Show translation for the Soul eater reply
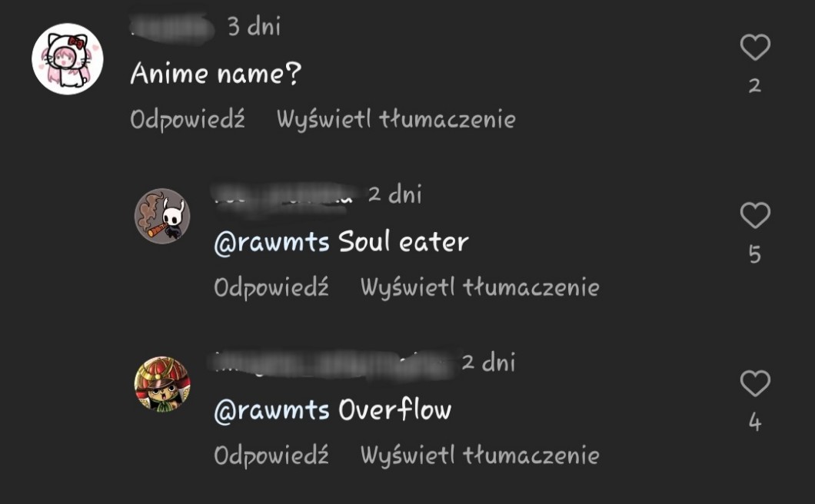Image resolution: width=815 pixels, height=504 pixels. pos(480,287)
